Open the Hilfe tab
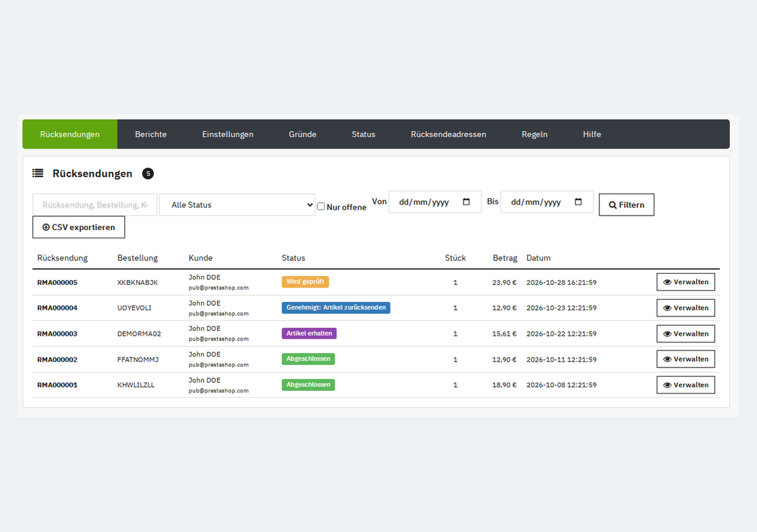This screenshot has height=532, width=757. click(x=592, y=134)
